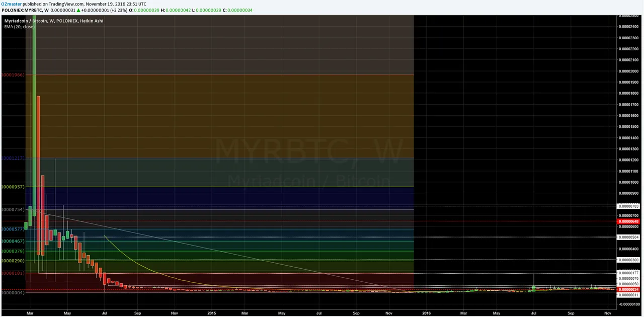Screen dimensions: 644x317
Task: Click the close value C: 0.00000034
Action: click(236, 10)
